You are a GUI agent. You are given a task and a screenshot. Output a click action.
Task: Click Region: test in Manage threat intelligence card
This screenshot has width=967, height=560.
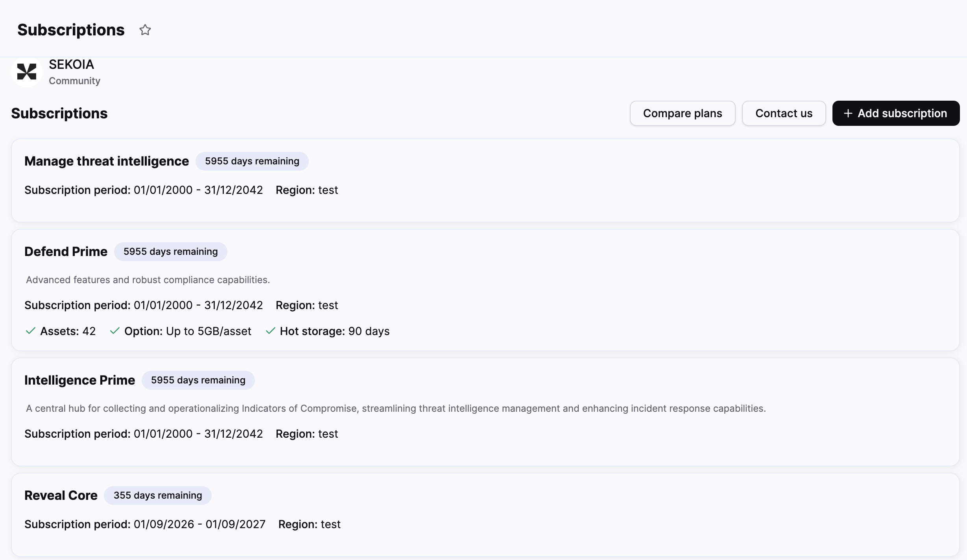[x=307, y=190]
